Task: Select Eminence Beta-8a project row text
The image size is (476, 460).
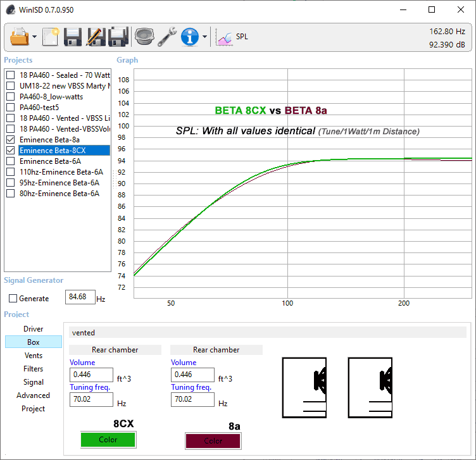Action: click(x=50, y=140)
